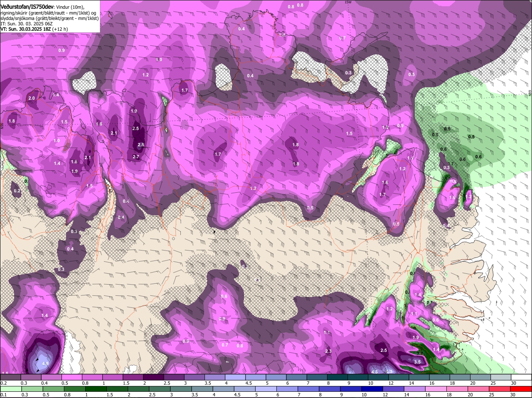Pick the snow scale swatch for 4–4.5
Image resolution: width=532 pixels, height=398 pixels.
point(234,377)
